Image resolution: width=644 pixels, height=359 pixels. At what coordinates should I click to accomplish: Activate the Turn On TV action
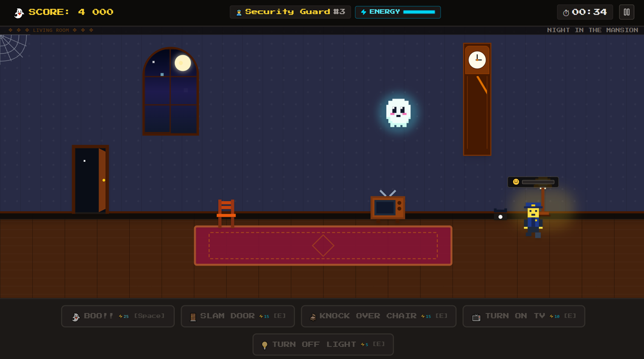click(x=524, y=316)
